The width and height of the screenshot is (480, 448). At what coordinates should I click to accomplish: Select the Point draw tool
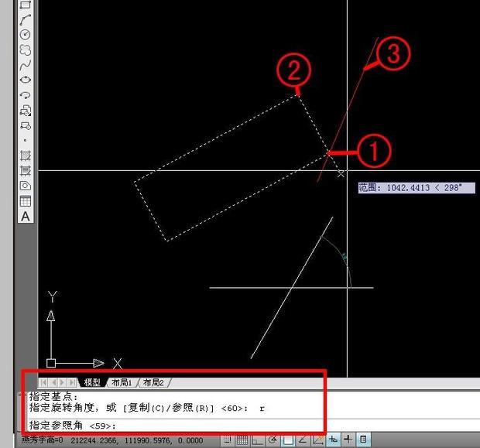click(26, 141)
